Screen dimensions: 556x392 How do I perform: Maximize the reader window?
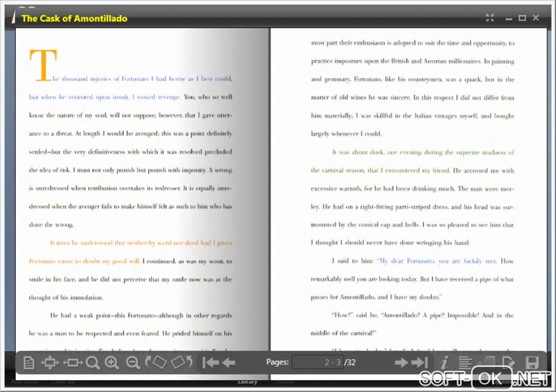pos(522,18)
